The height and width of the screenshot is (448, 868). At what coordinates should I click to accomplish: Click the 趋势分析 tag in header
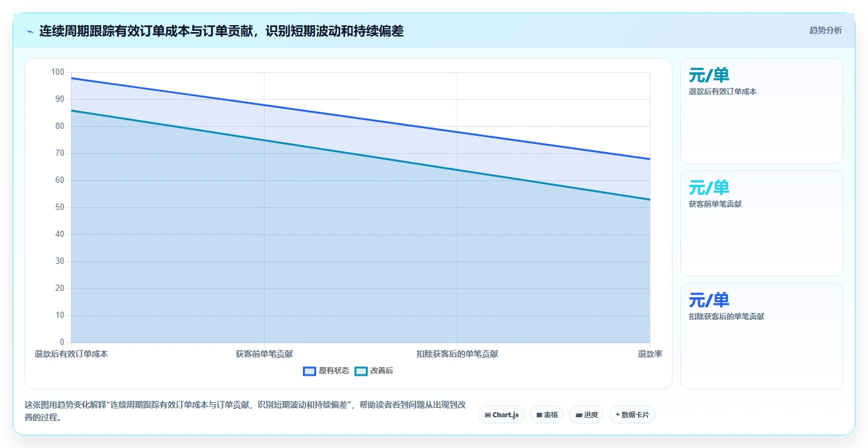pyautogui.click(x=825, y=30)
